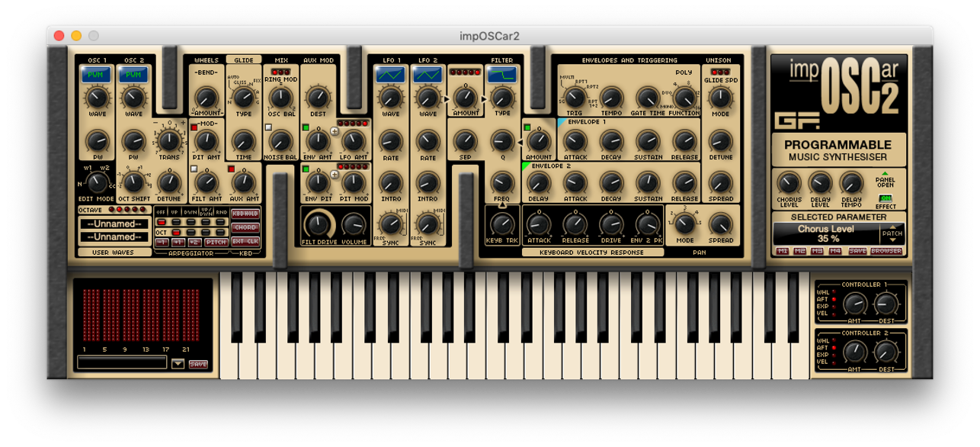Toggle the red Aux Amt switch
Viewport: 980px width, 447px height.
[x=232, y=169]
